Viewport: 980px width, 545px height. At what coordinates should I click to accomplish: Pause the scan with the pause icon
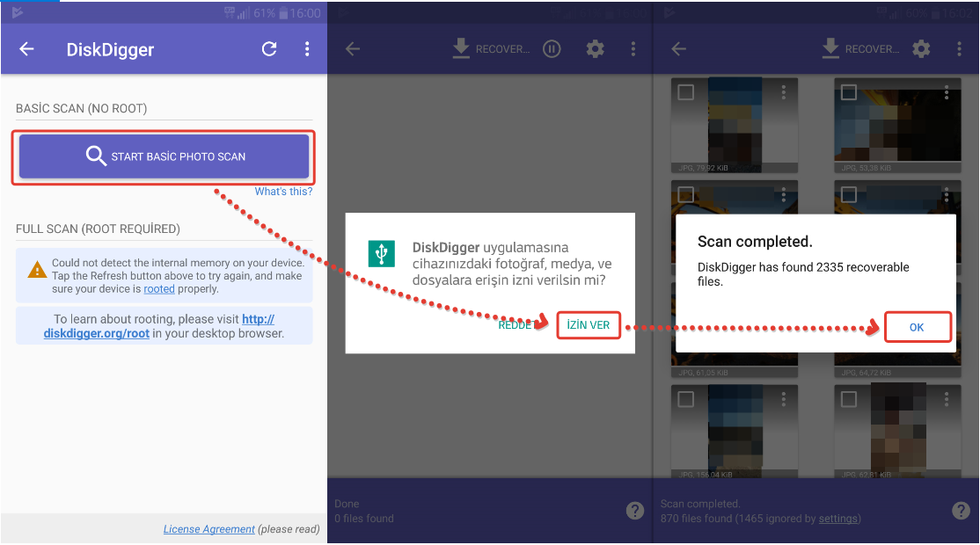[552, 49]
